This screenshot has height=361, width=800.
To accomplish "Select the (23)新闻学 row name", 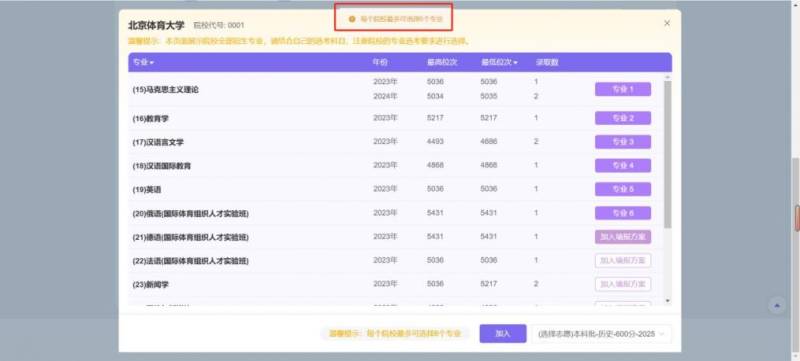I will [x=150, y=285].
